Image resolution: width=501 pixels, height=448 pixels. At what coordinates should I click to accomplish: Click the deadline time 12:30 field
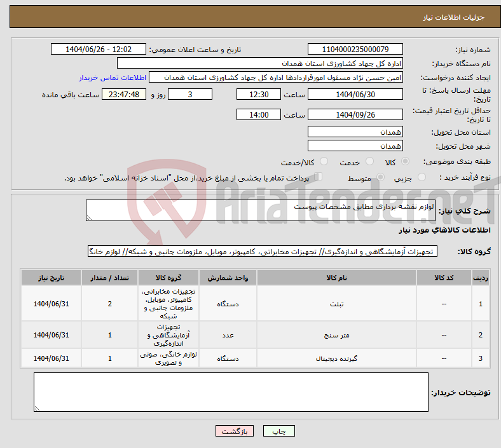[x=259, y=94]
